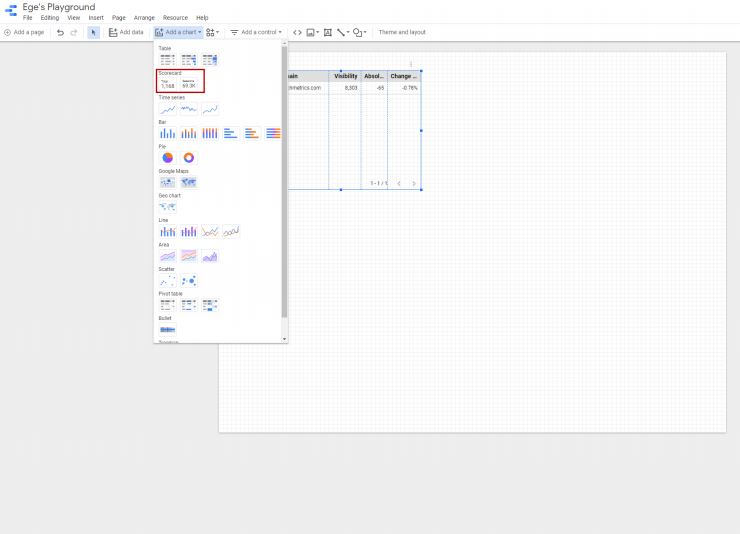Go to the table's previous page arrow
The height and width of the screenshot is (534, 740).
click(x=399, y=184)
